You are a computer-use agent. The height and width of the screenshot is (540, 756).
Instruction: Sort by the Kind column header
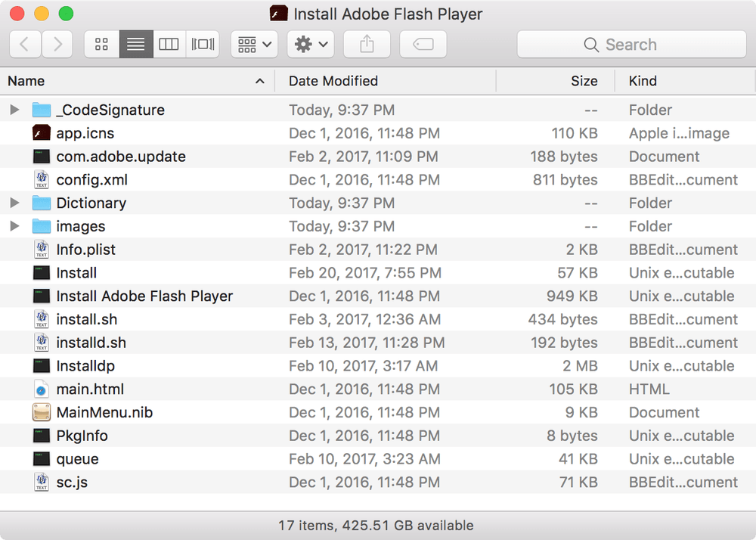pos(643,81)
